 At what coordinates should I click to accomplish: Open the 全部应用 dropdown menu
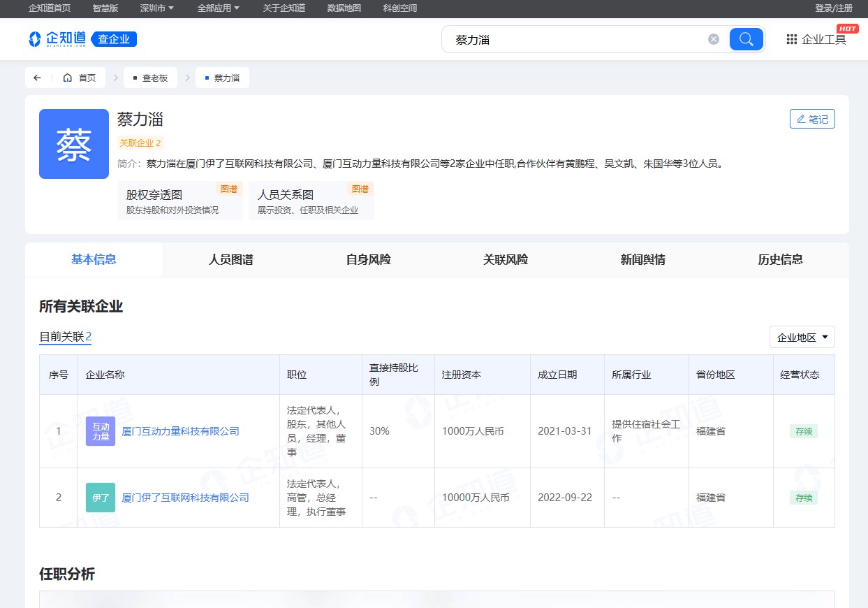click(218, 8)
